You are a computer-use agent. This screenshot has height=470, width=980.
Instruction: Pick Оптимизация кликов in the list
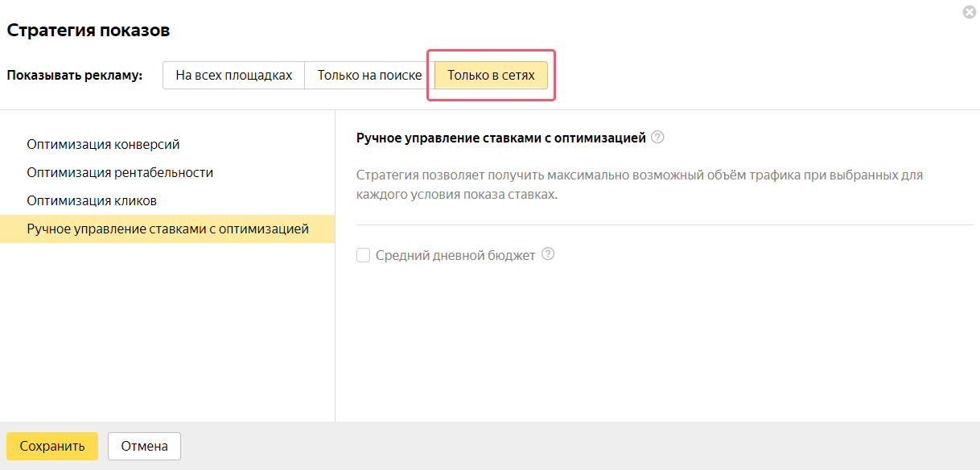pos(92,200)
